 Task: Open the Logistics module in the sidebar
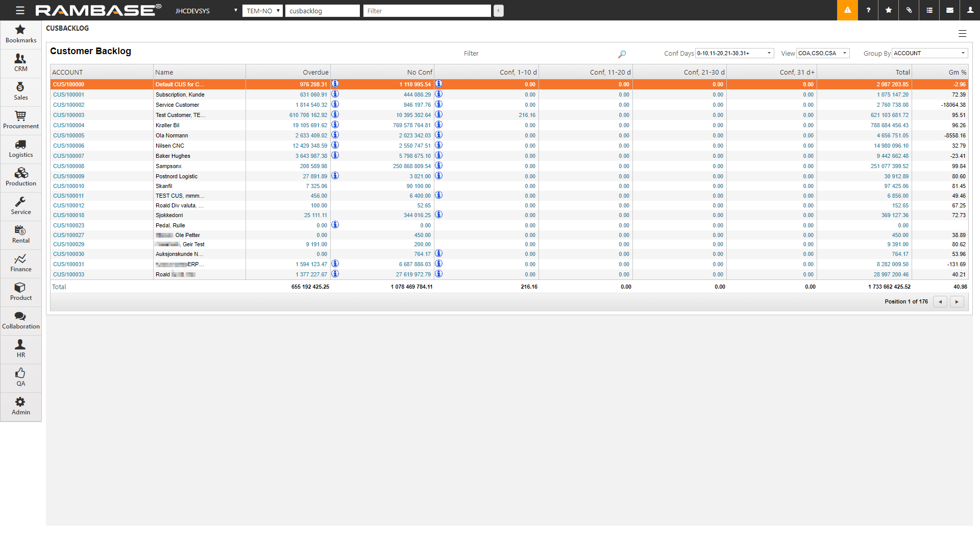coord(21,149)
